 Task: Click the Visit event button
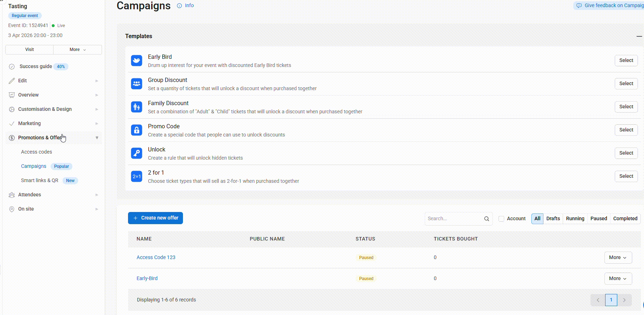click(x=30, y=50)
